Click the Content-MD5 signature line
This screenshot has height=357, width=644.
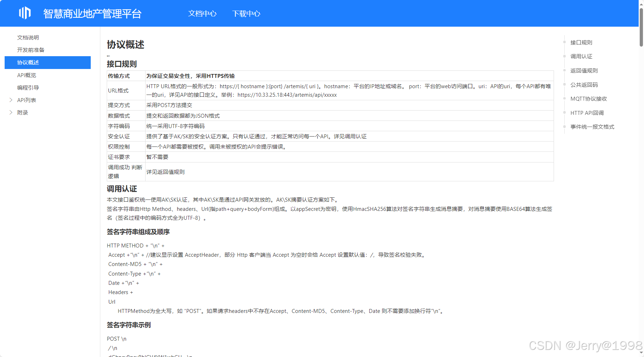pyautogui.click(x=135, y=264)
